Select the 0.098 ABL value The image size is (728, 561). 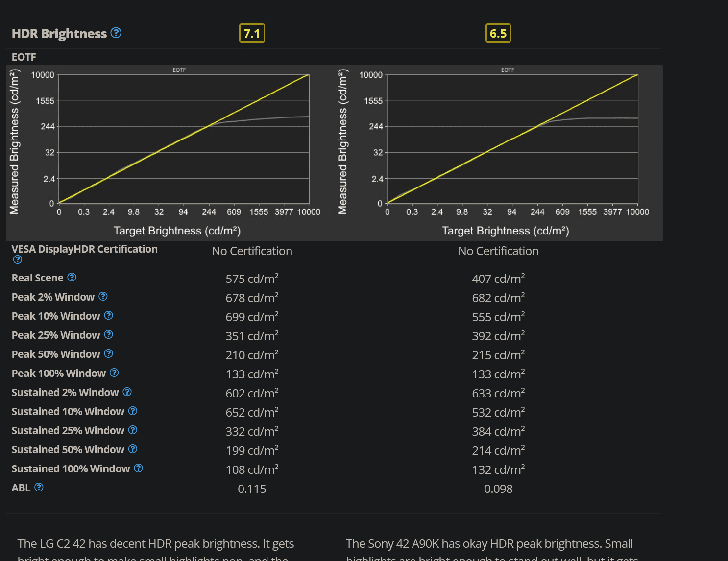tap(498, 489)
